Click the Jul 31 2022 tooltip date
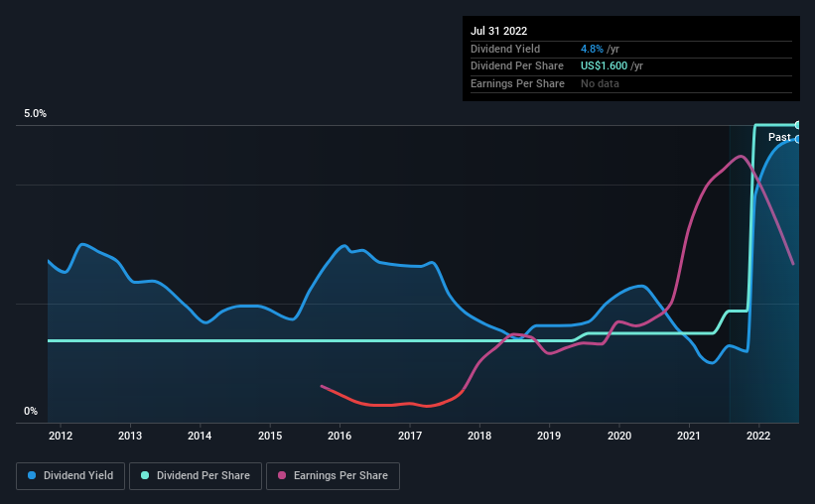The height and width of the screenshot is (504, 815). click(499, 31)
